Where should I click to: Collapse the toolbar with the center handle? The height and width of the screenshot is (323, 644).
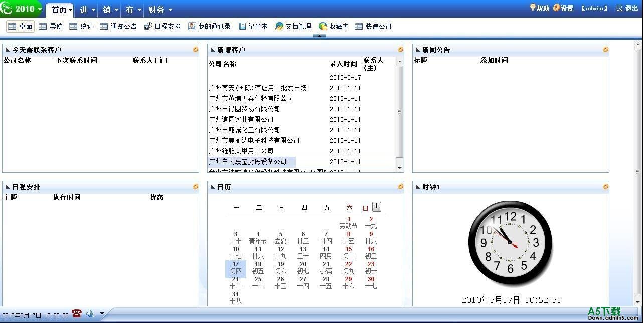click(x=319, y=36)
